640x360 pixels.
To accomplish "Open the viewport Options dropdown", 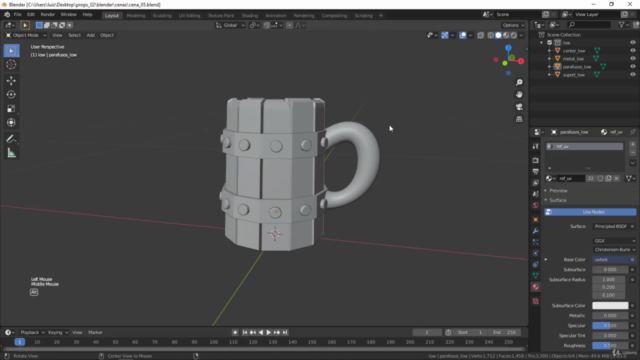I will click(x=513, y=25).
